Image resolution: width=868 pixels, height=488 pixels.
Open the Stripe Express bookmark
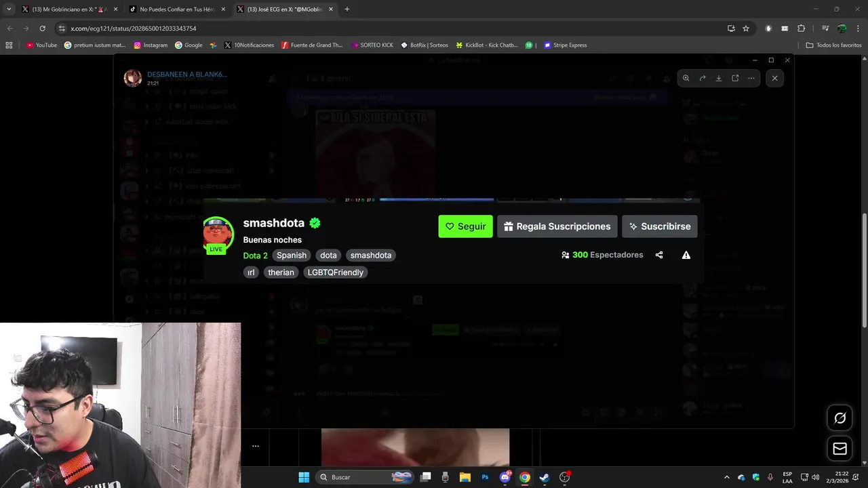click(x=566, y=45)
